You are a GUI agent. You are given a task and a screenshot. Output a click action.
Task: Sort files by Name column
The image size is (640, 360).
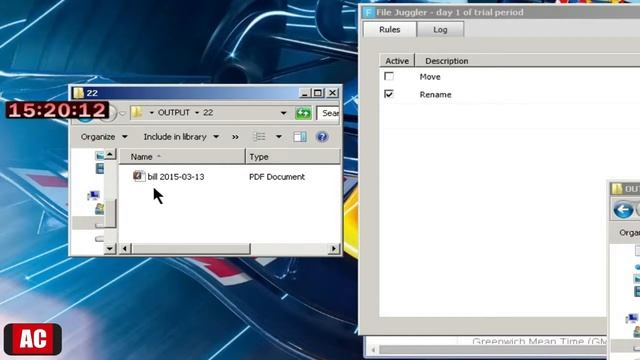(x=182, y=157)
